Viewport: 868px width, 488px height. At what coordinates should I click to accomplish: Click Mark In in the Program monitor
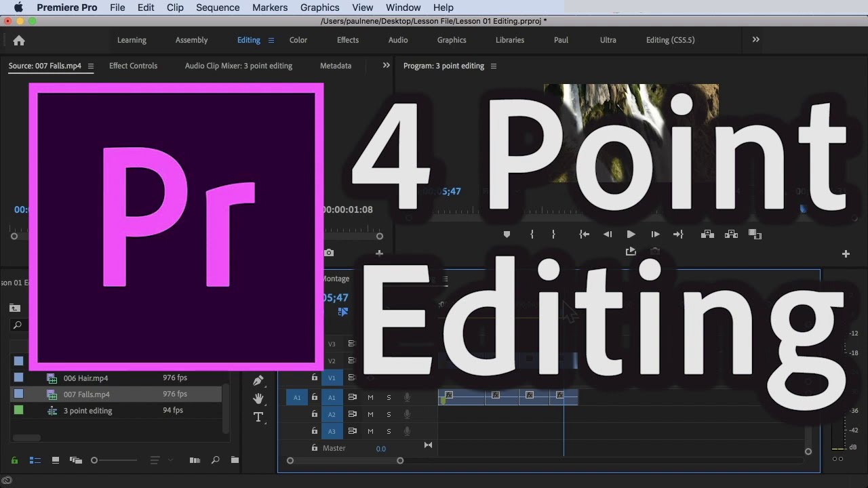(532, 235)
